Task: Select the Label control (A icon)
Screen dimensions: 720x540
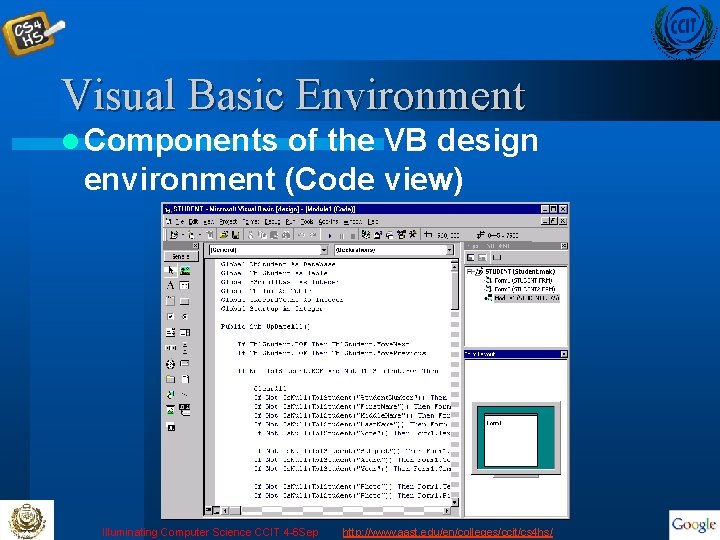Action: point(170,285)
